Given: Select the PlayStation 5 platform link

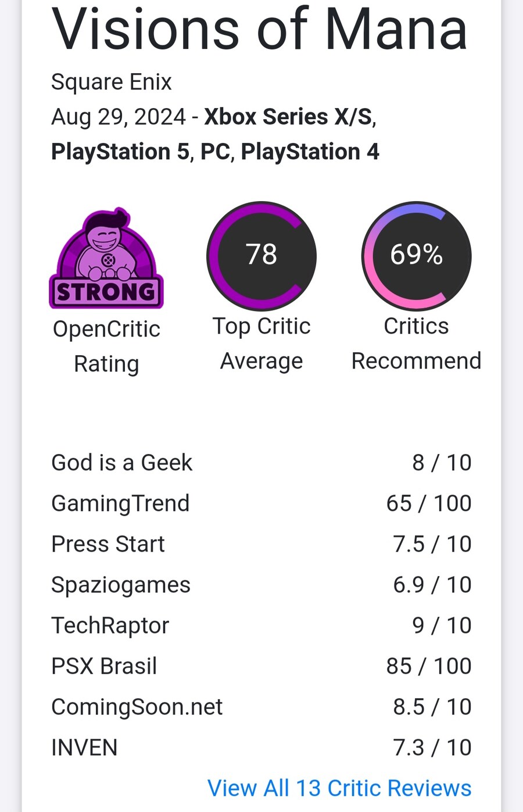Looking at the screenshot, I should (120, 152).
